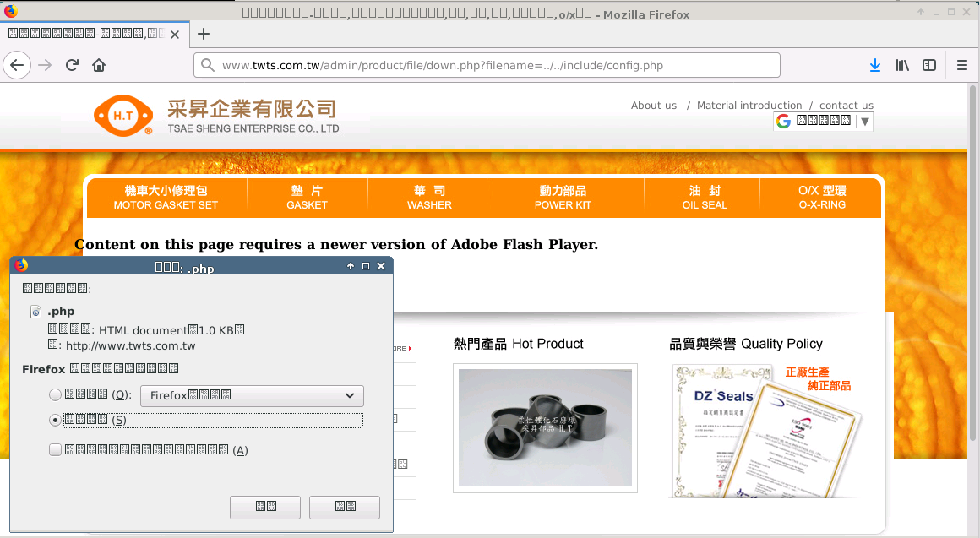Open the Firefox hamburger menu
The width and height of the screenshot is (980, 538).
click(962, 65)
